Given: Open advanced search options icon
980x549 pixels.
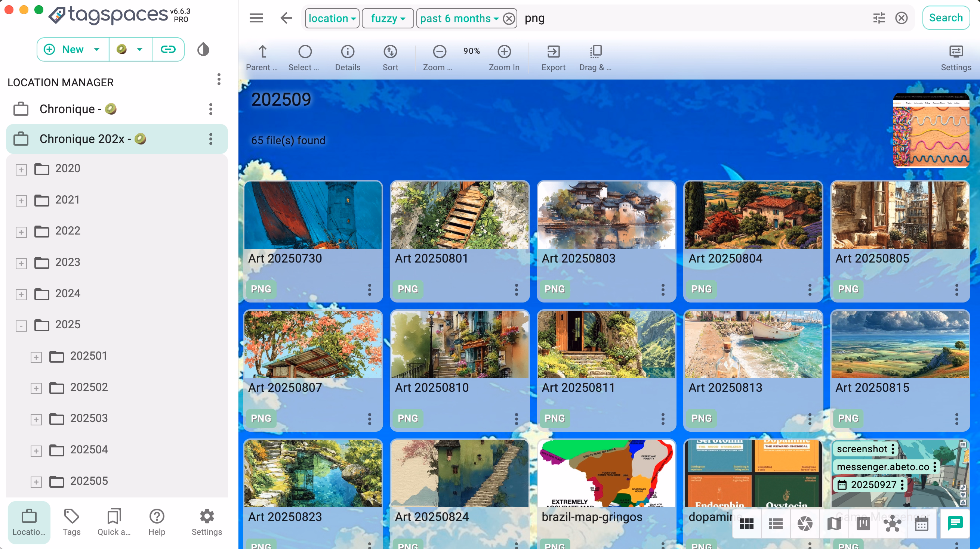Looking at the screenshot, I should (x=879, y=18).
